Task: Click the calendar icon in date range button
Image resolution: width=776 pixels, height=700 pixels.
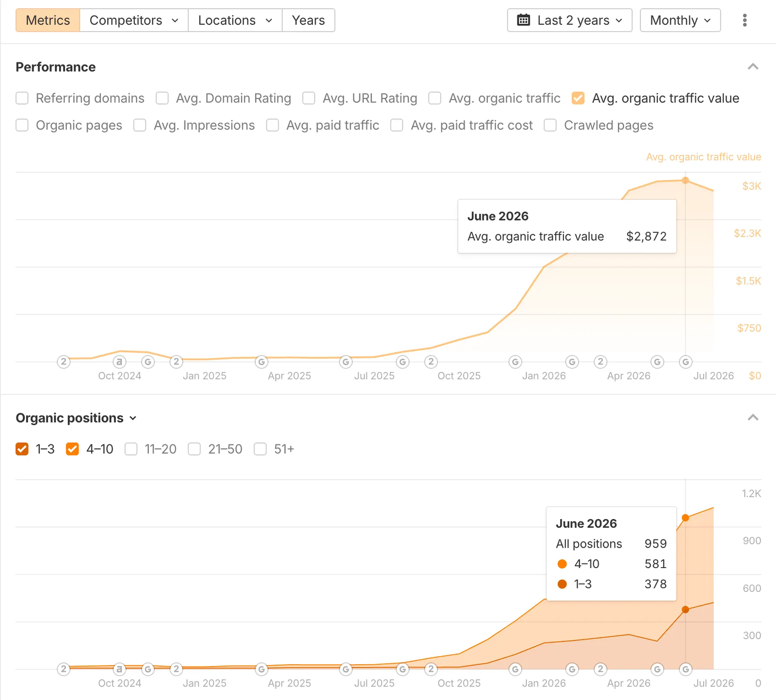Action: coord(524,20)
